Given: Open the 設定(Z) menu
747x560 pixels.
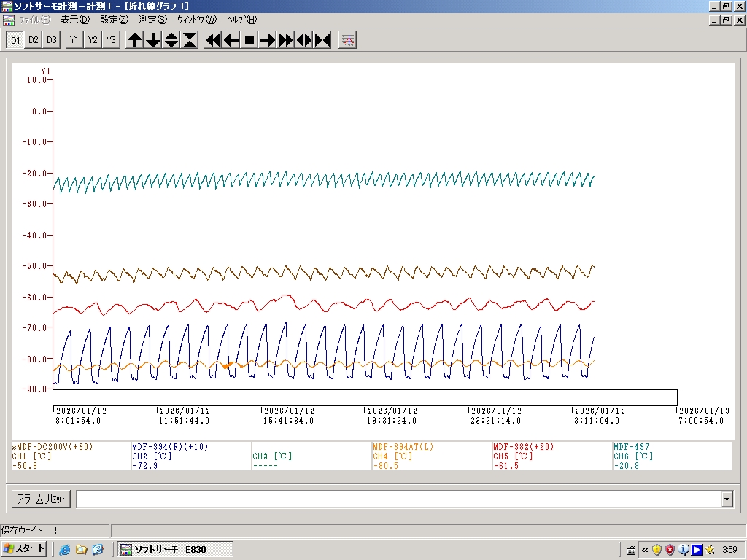Looking at the screenshot, I should (x=114, y=20).
